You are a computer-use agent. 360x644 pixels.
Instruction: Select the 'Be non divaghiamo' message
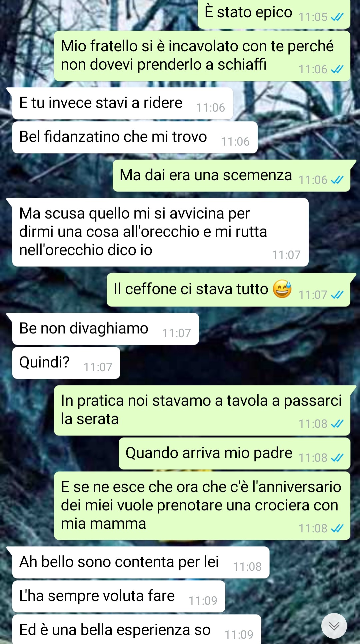[105, 329]
